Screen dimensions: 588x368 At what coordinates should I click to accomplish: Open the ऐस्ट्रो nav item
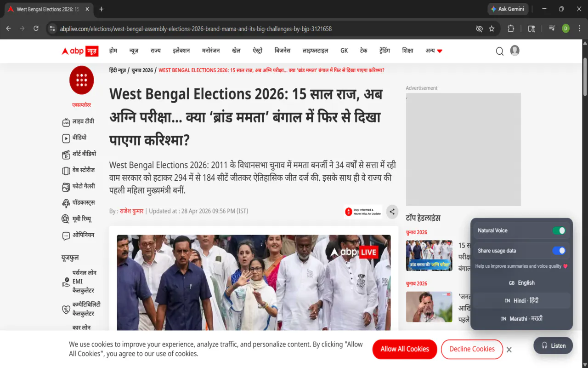(x=257, y=51)
